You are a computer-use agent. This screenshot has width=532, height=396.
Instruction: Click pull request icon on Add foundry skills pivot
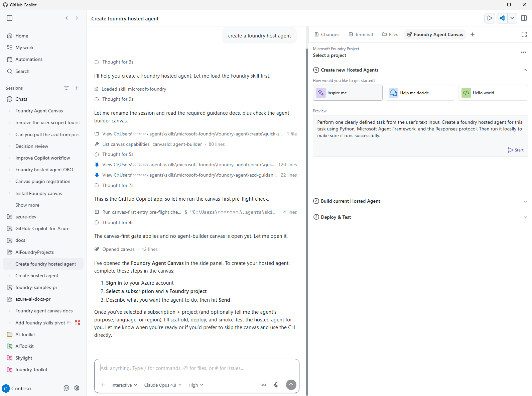tap(78, 323)
